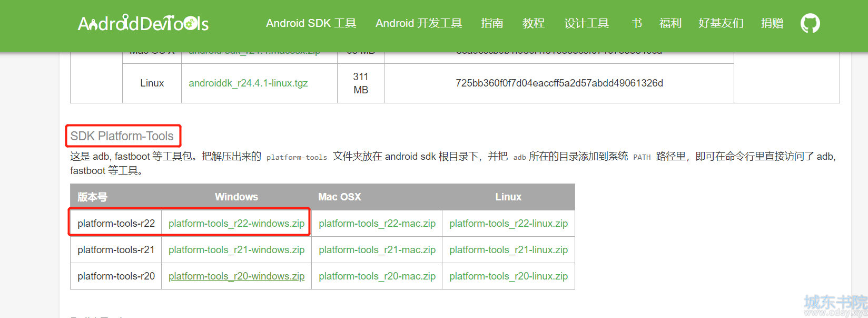Click the Linux row label in SDK table

pyautogui.click(x=152, y=83)
